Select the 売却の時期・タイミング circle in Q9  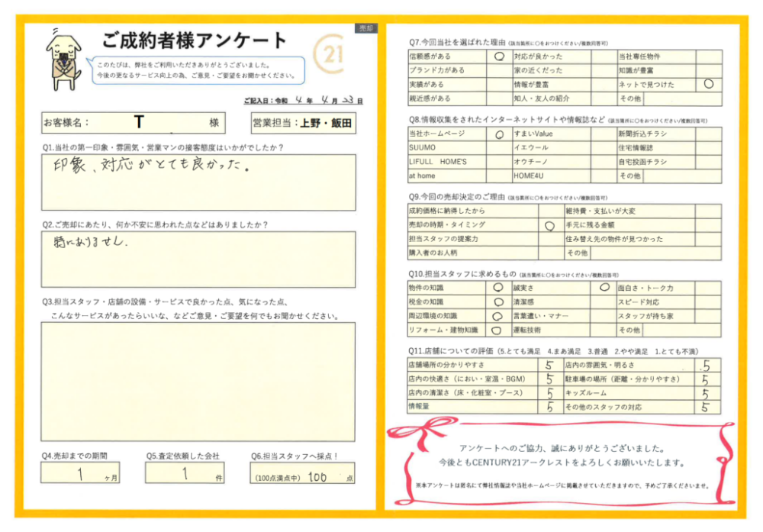coord(549,225)
